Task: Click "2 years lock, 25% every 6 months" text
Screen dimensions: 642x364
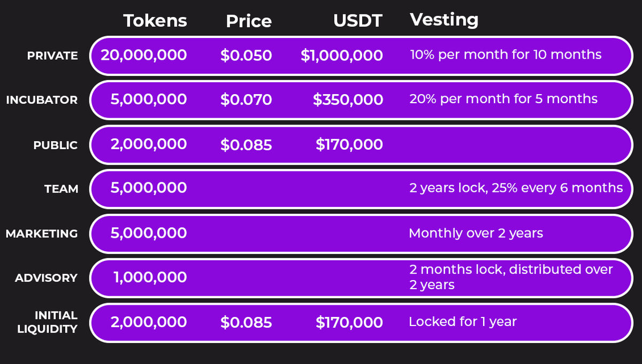Action: click(x=516, y=188)
